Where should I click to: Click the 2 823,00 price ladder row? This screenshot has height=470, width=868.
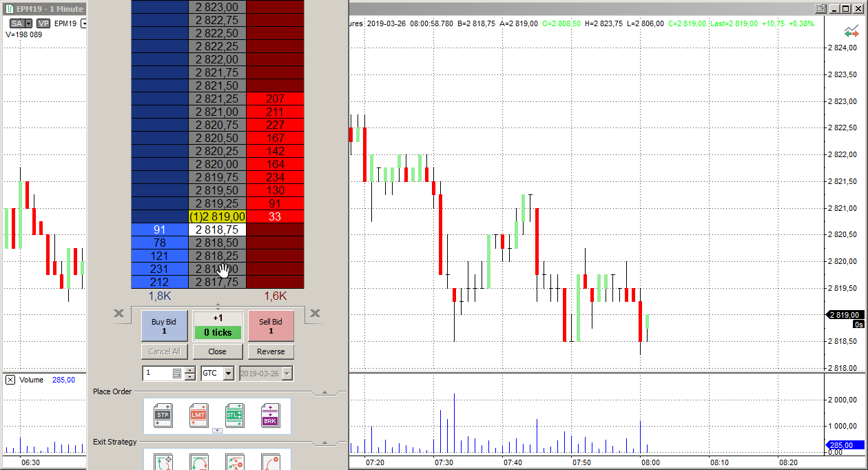[x=217, y=7]
